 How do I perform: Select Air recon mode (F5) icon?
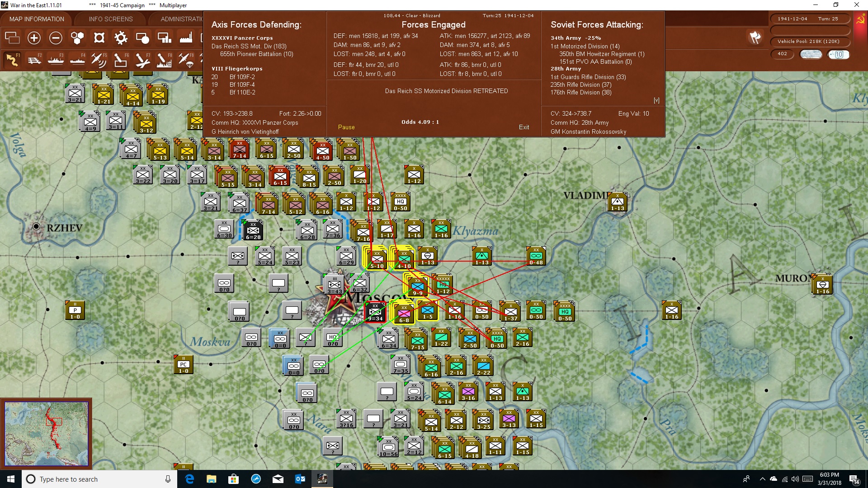coord(99,60)
